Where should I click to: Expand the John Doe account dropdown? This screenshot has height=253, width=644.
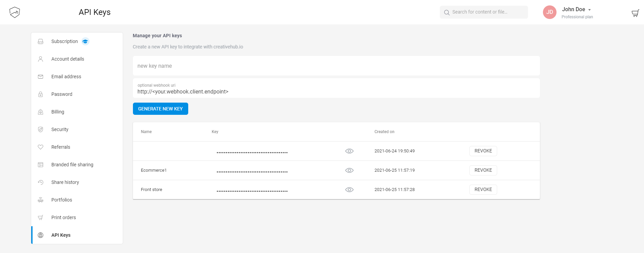(x=589, y=10)
